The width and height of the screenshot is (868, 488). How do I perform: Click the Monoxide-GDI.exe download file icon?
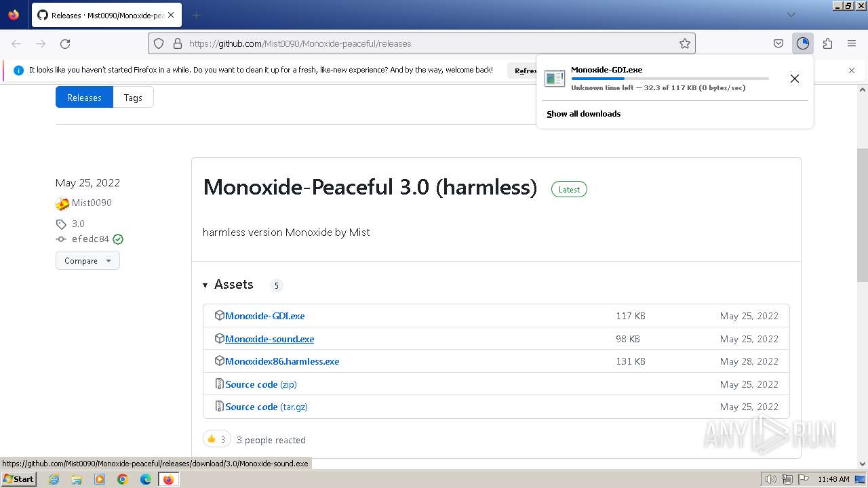coord(555,79)
